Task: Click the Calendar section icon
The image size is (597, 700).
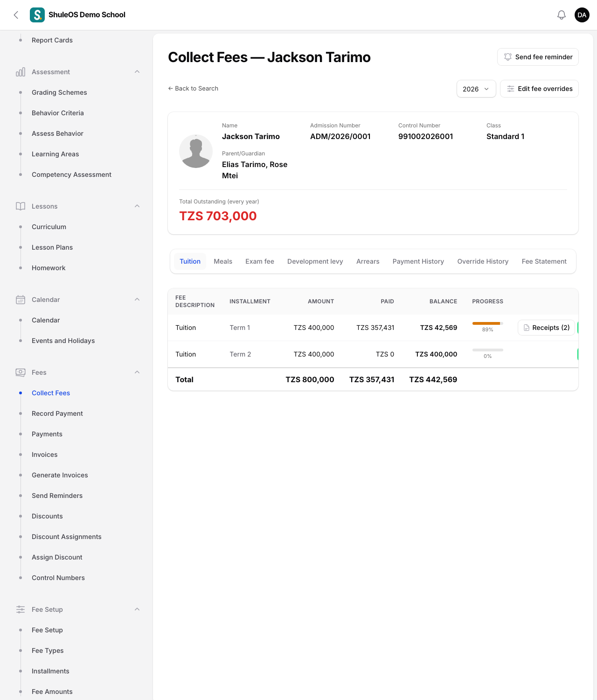Action: (21, 300)
